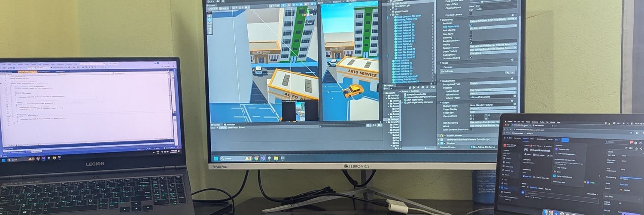
Task: Toggle the Dithering checkbox
Action: tap(471, 36)
